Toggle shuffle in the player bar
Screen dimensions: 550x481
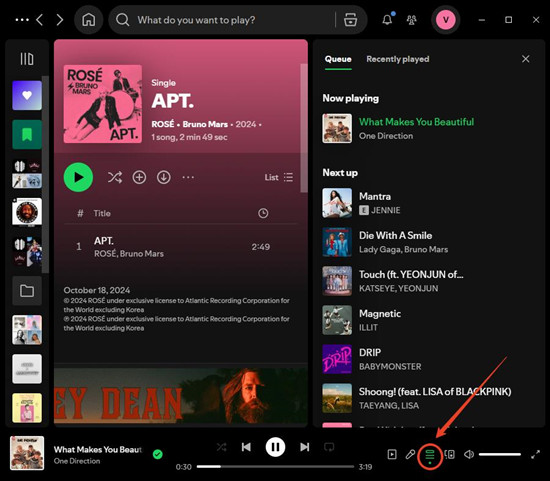(221, 447)
